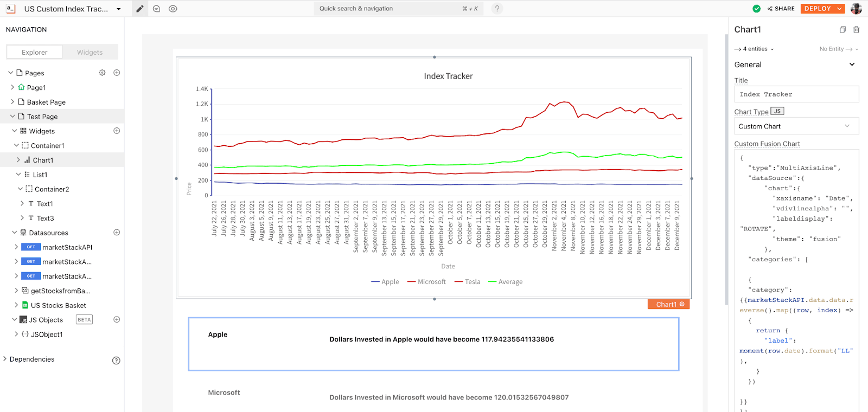Image resolution: width=868 pixels, height=412 pixels.
Task: Toggle Average series in chart legend
Action: [x=505, y=282]
